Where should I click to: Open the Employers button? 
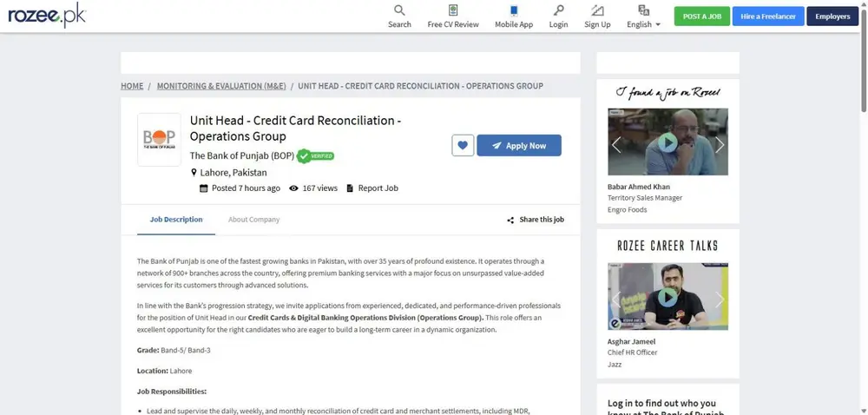pos(832,16)
